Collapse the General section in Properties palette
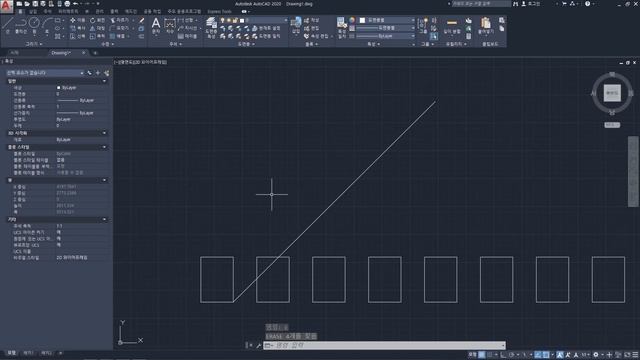640x360 pixels. 104,81
